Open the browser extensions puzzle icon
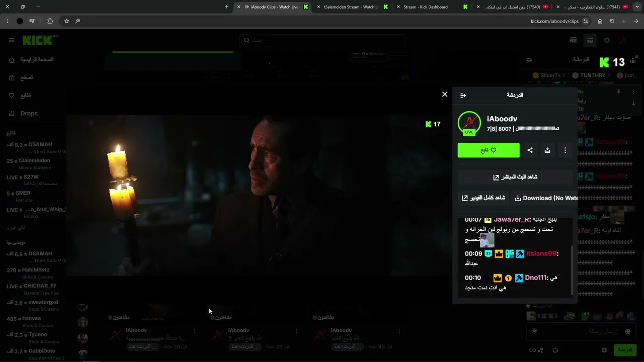Image resolution: width=644 pixels, height=362 pixels. click(50, 21)
